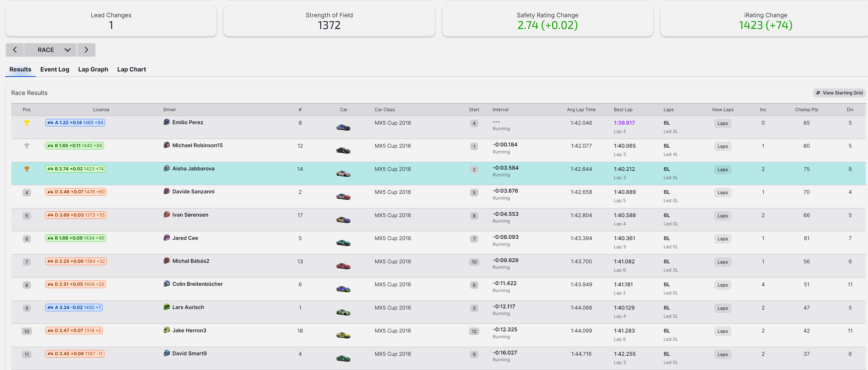
Task: Click Michal Bábás2's helmet icon
Action: [166, 261]
